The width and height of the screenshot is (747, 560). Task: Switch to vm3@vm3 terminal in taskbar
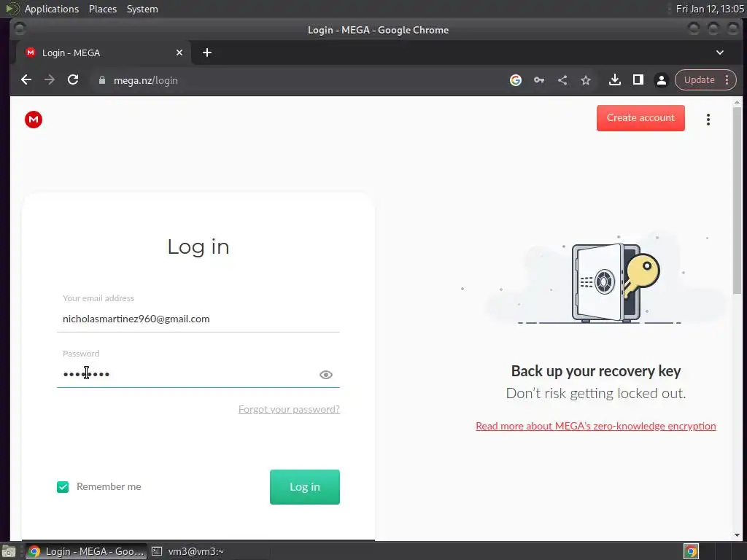click(x=188, y=551)
